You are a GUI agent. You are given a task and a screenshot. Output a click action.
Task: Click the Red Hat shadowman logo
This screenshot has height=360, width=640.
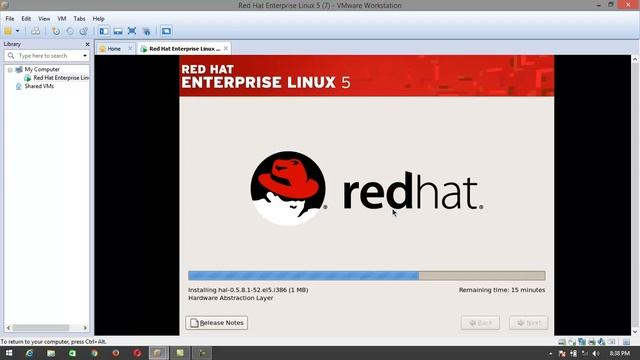click(x=289, y=188)
